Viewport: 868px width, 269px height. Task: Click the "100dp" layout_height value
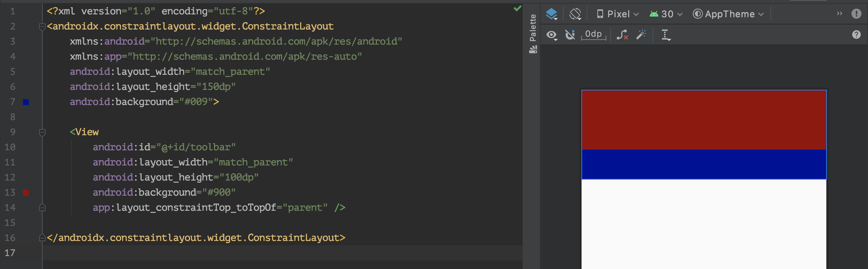point(239,177)
